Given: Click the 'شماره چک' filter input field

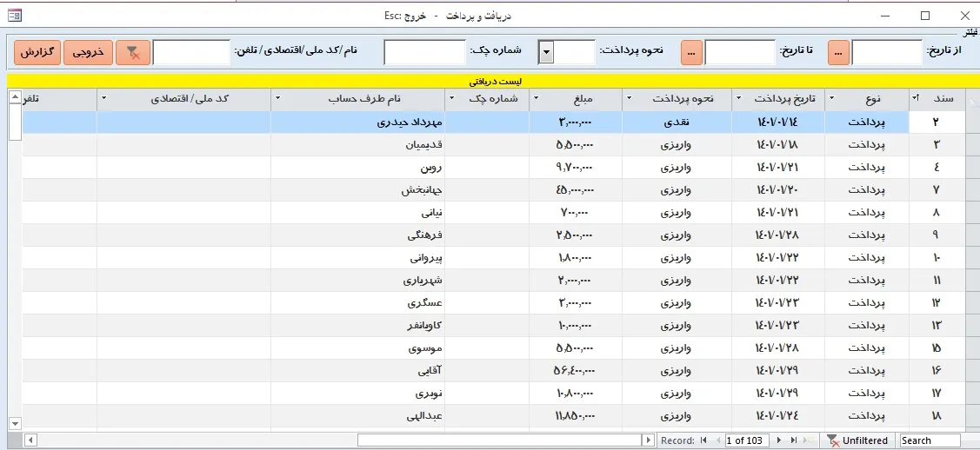Looking at the screenshot, I should [425, 53].
